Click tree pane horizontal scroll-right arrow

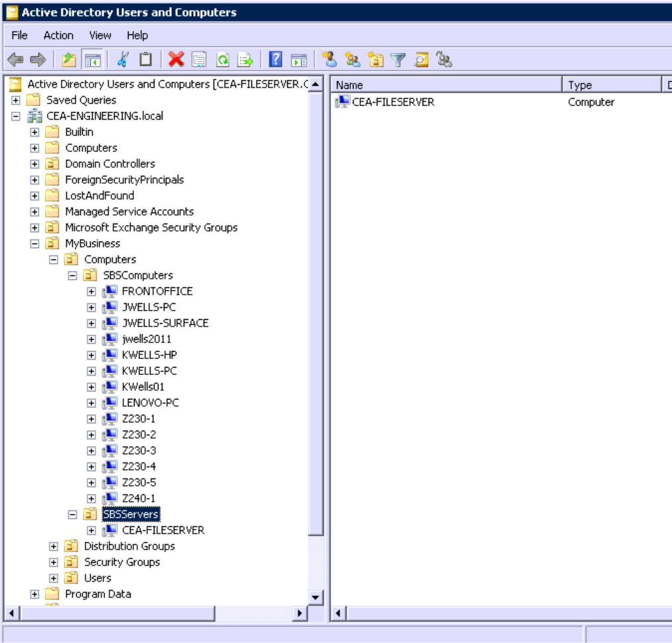[300, 613]
